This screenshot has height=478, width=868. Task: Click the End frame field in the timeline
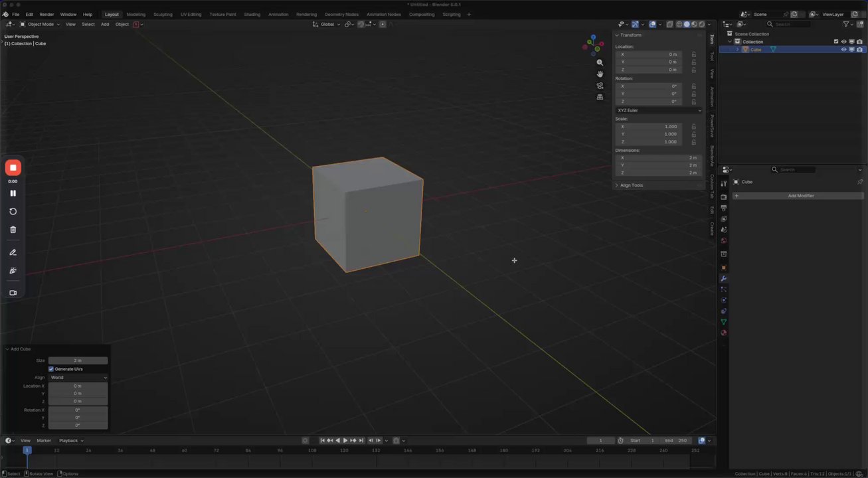tap(677, 441)
